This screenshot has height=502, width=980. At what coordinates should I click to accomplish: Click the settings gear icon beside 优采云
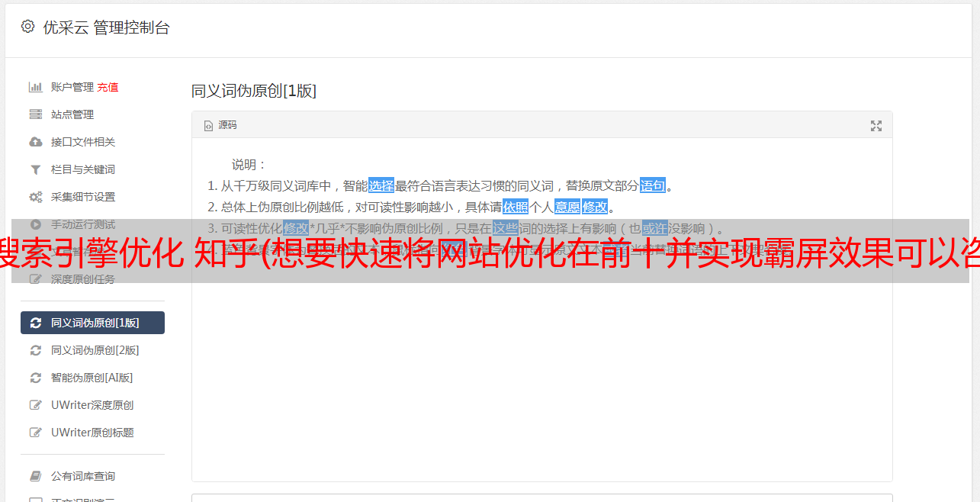pyautogui.click(x=27, y=27)
